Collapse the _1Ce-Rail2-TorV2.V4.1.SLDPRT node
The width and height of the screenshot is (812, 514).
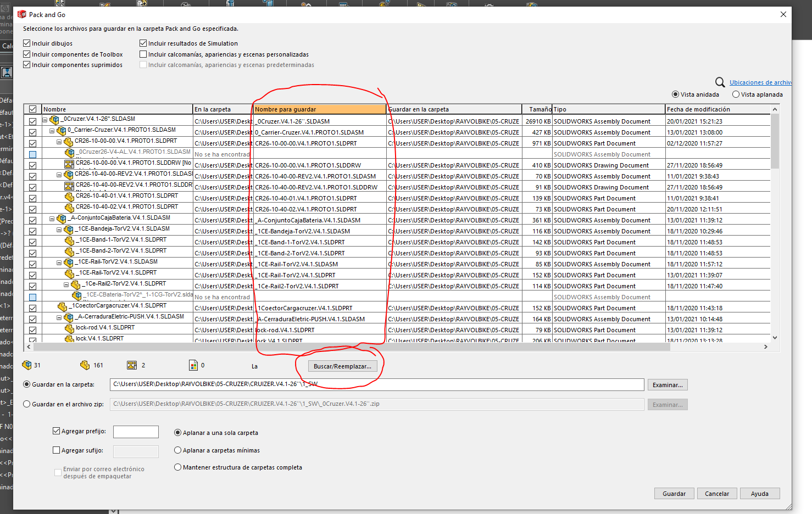point(66,284)
